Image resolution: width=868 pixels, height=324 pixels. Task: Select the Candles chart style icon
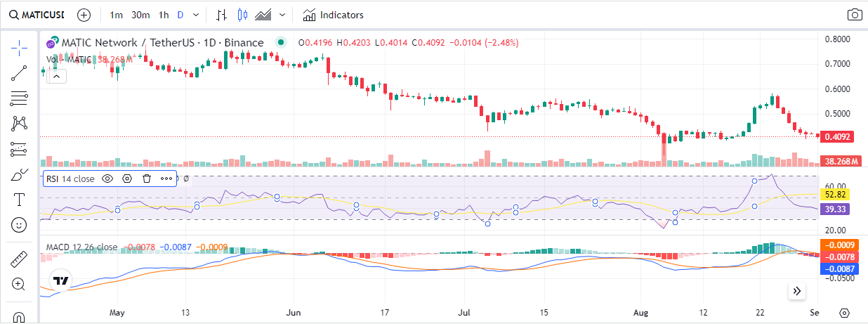pos(243,15)
